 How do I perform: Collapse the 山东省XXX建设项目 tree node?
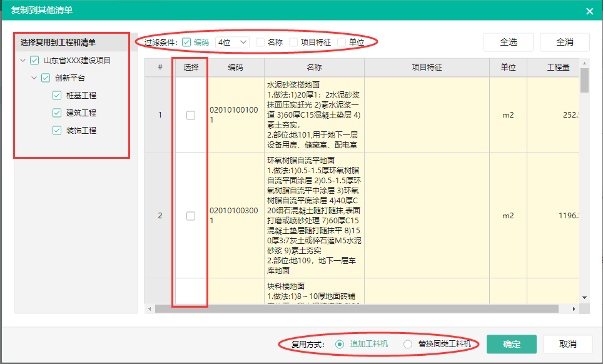pyautogui.click(x=23, y=60)
